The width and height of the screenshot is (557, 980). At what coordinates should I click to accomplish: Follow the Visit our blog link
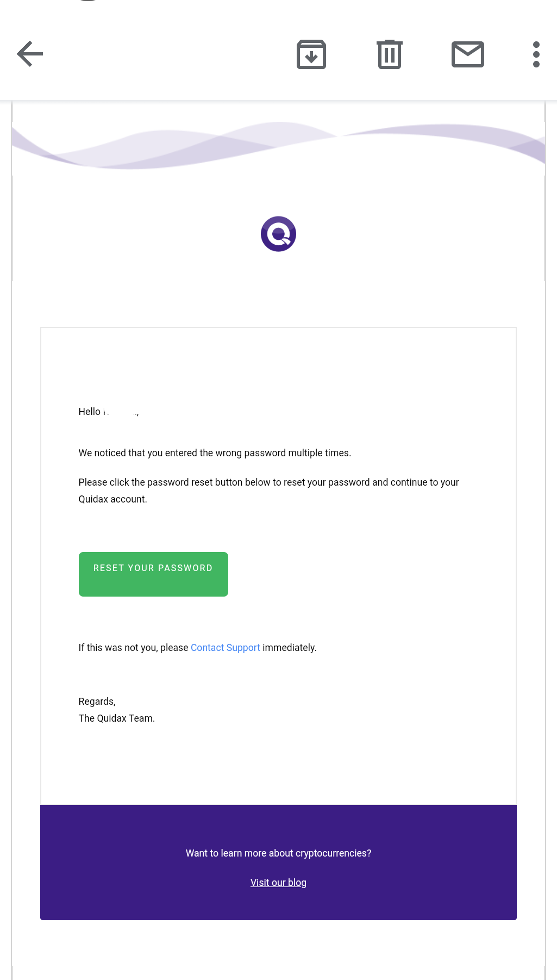coord(278,883)
